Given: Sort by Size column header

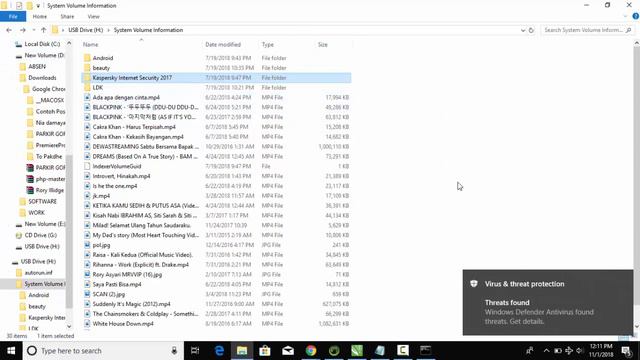Looking at the screenshot, I should 323,44.
